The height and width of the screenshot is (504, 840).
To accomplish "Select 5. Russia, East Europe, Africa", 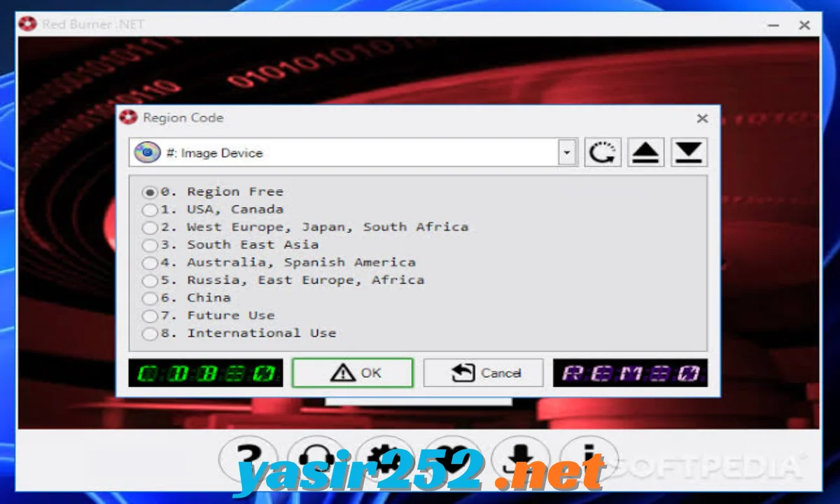I will point(283,280).
